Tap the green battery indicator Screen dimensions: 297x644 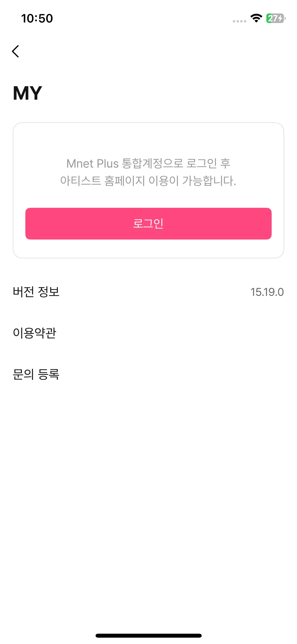[x=276, y=18]
